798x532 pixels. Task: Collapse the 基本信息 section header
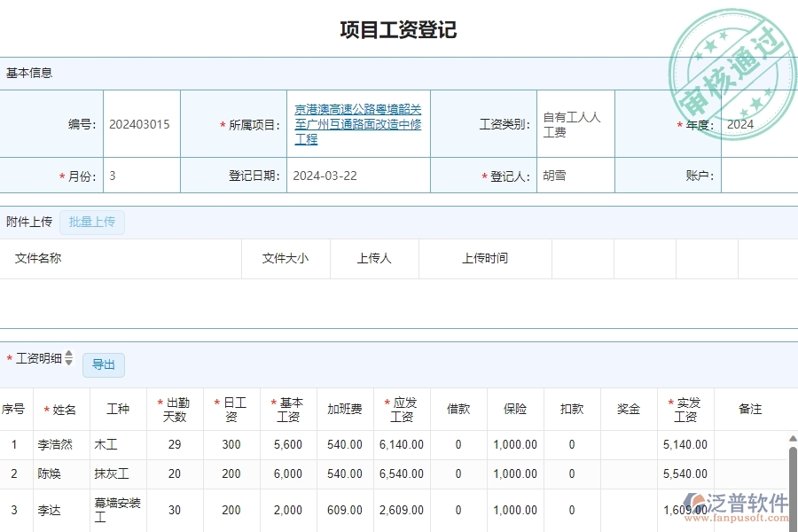(29, 73)
